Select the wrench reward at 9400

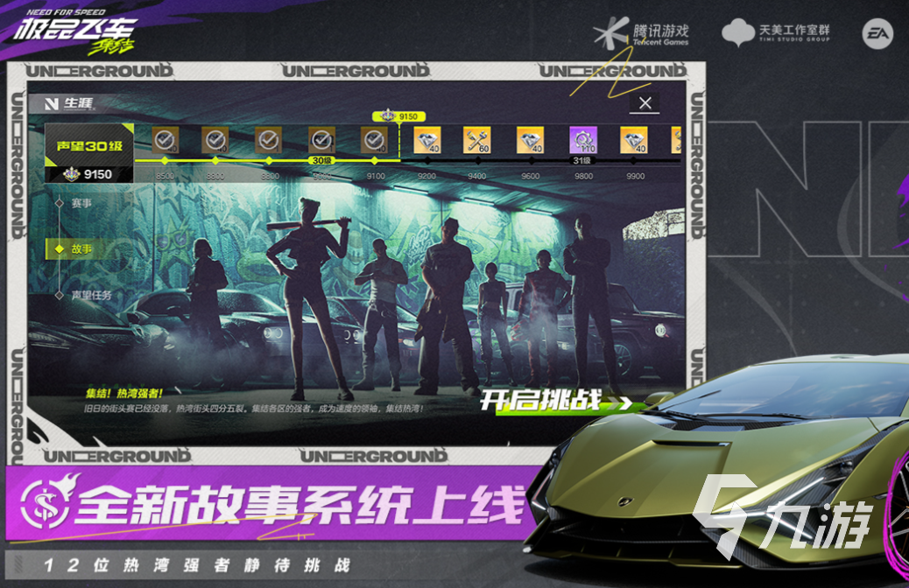click(477, 139)
